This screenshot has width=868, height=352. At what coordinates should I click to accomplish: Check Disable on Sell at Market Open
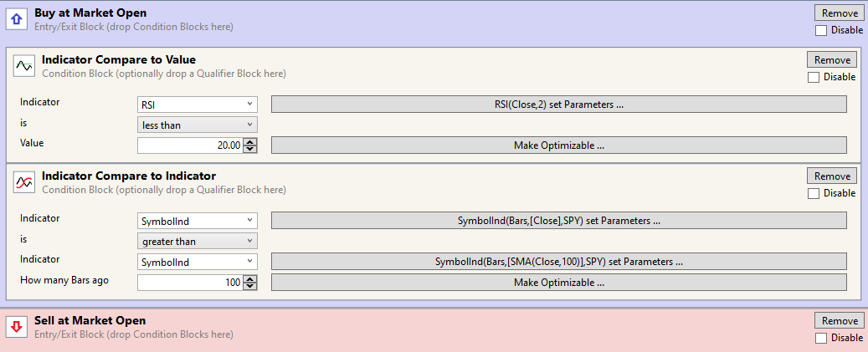pos(820,338)
